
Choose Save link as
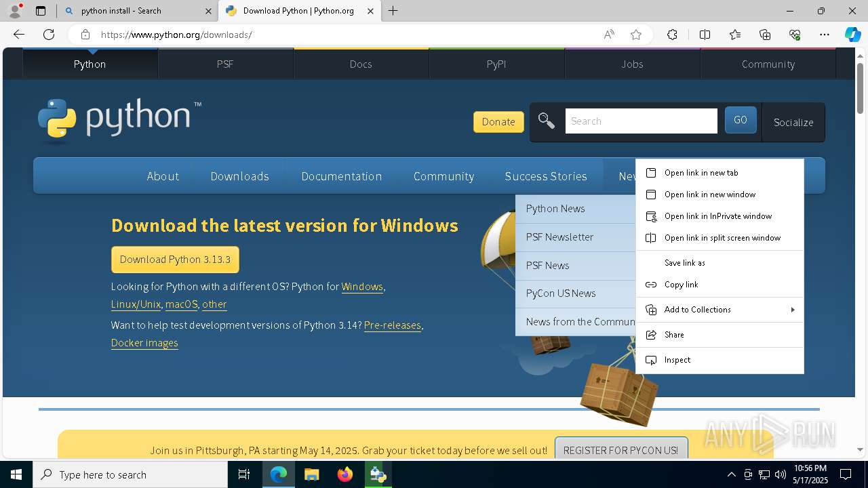(719, 263)
